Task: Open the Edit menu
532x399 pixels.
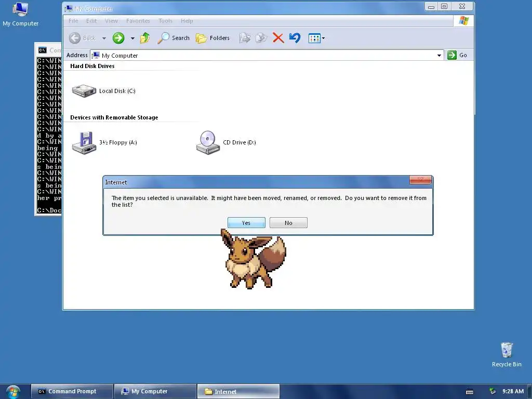Action: click(91, 21)
